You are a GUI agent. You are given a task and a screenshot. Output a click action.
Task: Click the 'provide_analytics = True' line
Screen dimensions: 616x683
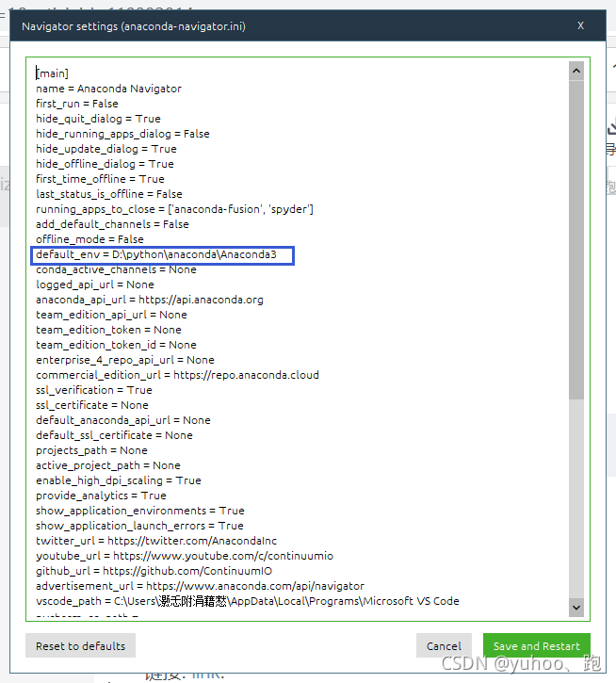(101, 496)
